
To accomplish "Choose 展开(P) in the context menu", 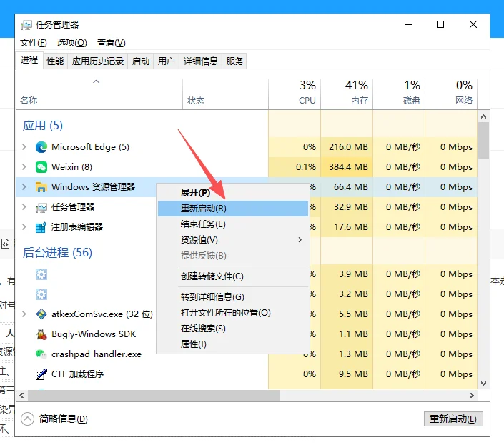I will pos(233,193).
